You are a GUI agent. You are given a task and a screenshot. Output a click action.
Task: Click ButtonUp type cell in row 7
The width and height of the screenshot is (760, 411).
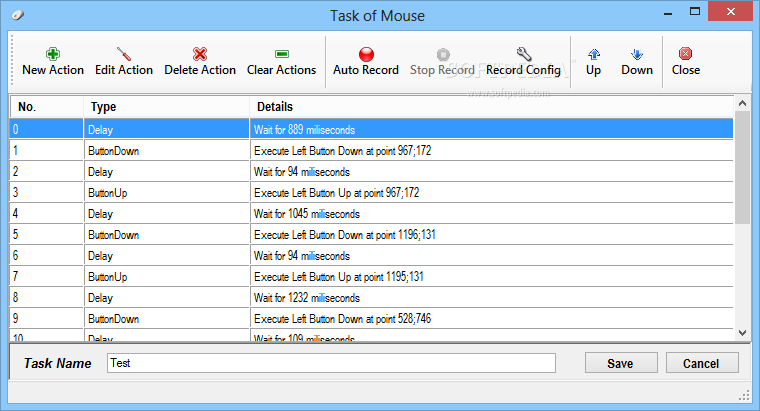[x=166, y=277]
